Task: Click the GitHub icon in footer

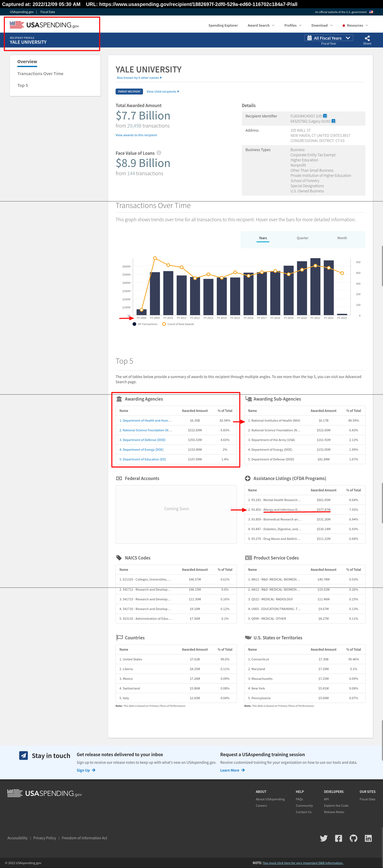Action: click(353, 838)
